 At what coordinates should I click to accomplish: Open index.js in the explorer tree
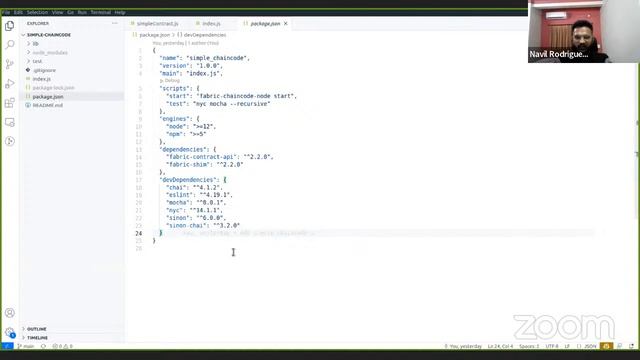pyautogui.click(x=42, y=79)
